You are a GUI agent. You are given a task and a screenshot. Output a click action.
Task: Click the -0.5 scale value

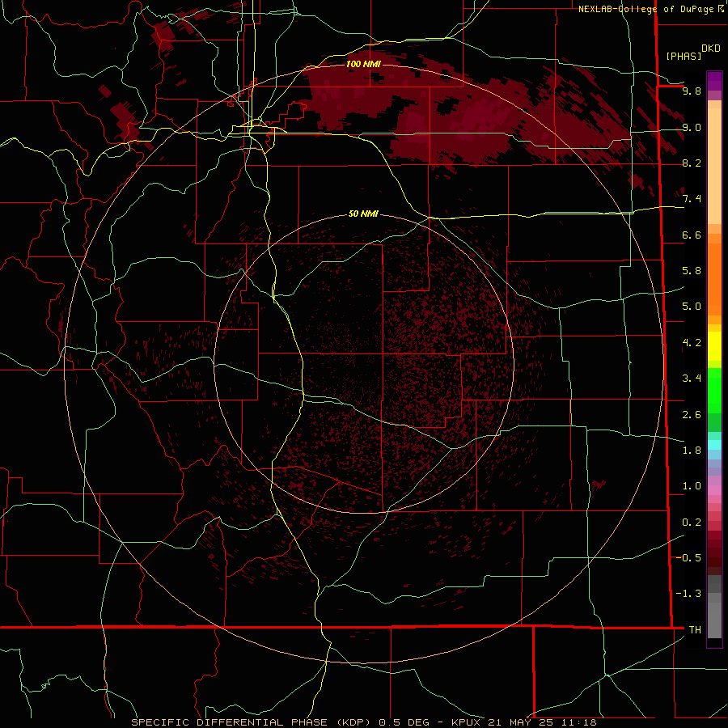(x=688, y=558)
